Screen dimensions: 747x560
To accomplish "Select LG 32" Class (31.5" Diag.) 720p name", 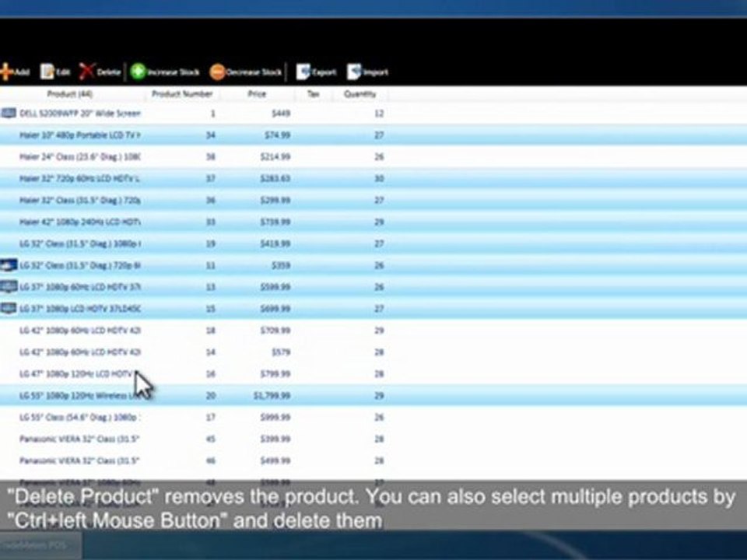I will point(80,265).
